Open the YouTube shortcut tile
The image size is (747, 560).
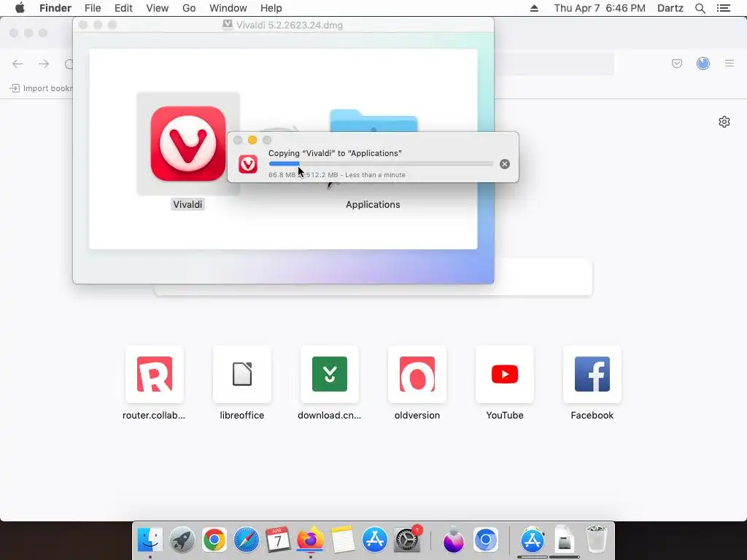tap(505, 374)
